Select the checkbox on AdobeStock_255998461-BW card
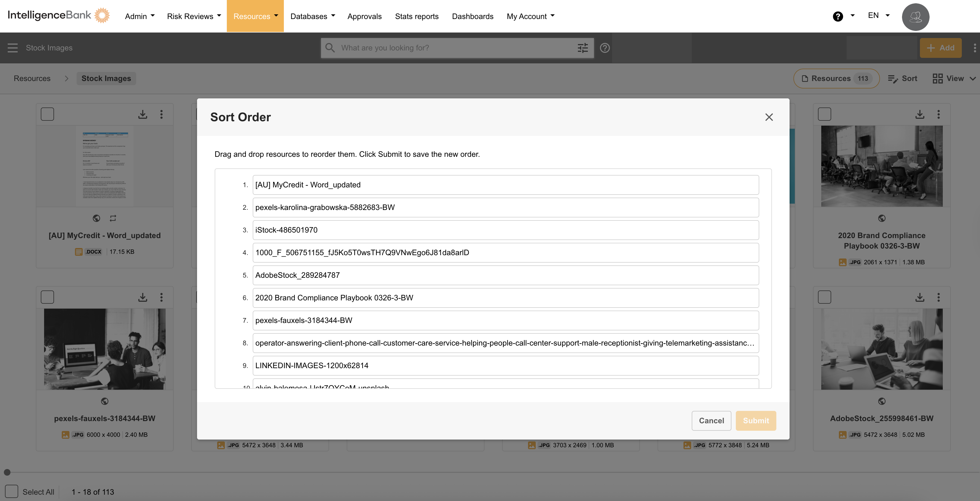 [824, 297]
